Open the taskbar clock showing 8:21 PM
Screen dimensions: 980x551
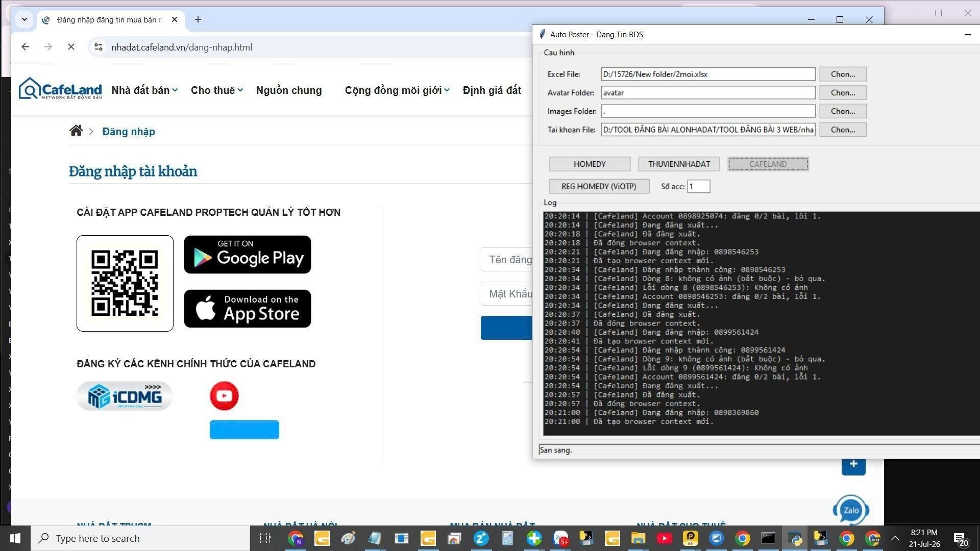click(924, 538)
